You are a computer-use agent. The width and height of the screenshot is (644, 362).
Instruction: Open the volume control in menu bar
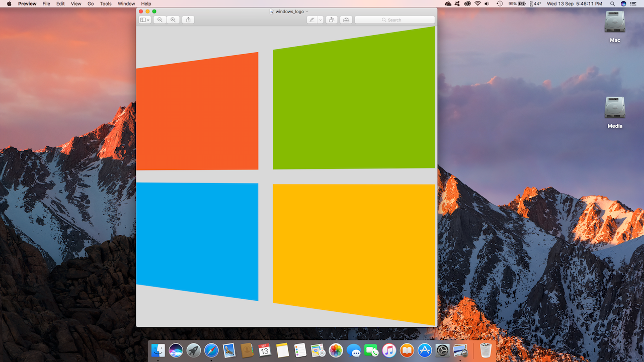tap(487, 4)
